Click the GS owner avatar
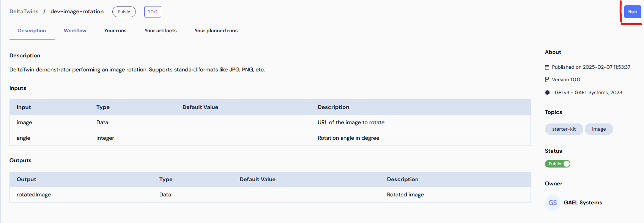The width and height of the screenshot is (644, 223). coord(553,203)
